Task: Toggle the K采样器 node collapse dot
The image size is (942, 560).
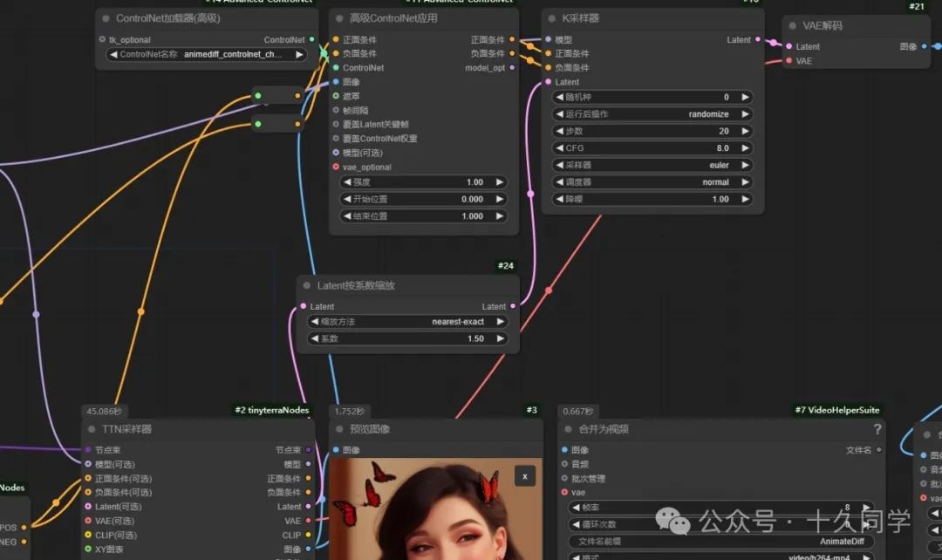Action: (551, 18)
